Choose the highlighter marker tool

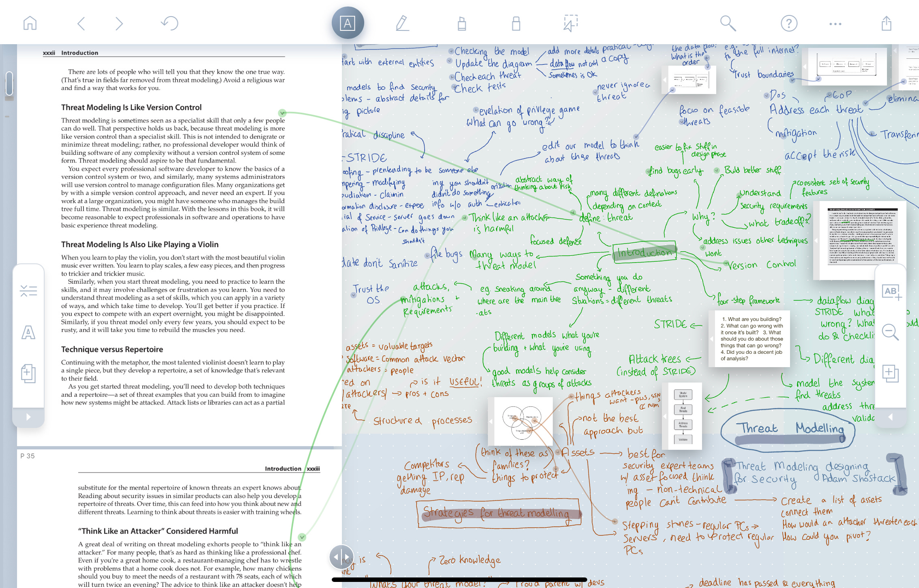[x=462, y=24]
